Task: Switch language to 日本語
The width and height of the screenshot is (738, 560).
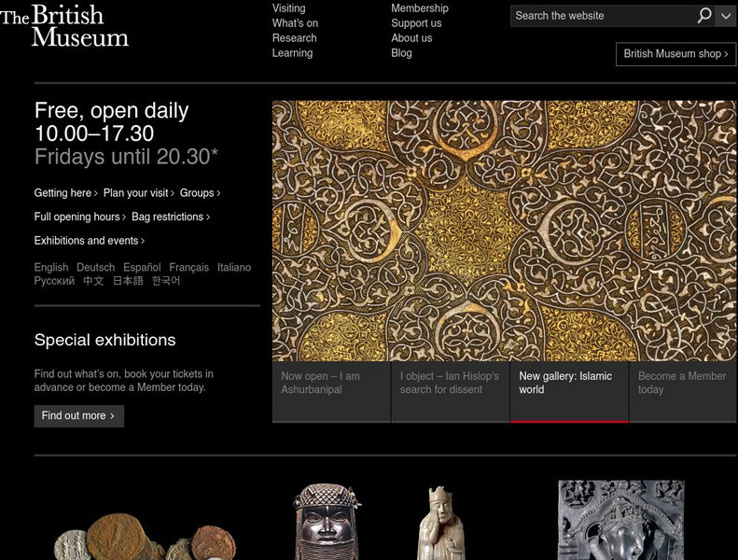Action: pos(128,281)
